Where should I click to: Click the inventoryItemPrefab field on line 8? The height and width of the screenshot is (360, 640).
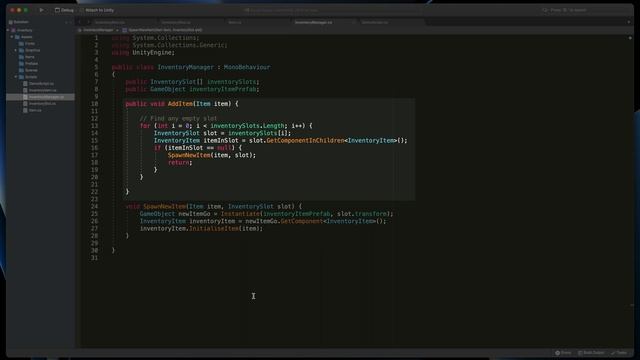[x=222, y=89]
